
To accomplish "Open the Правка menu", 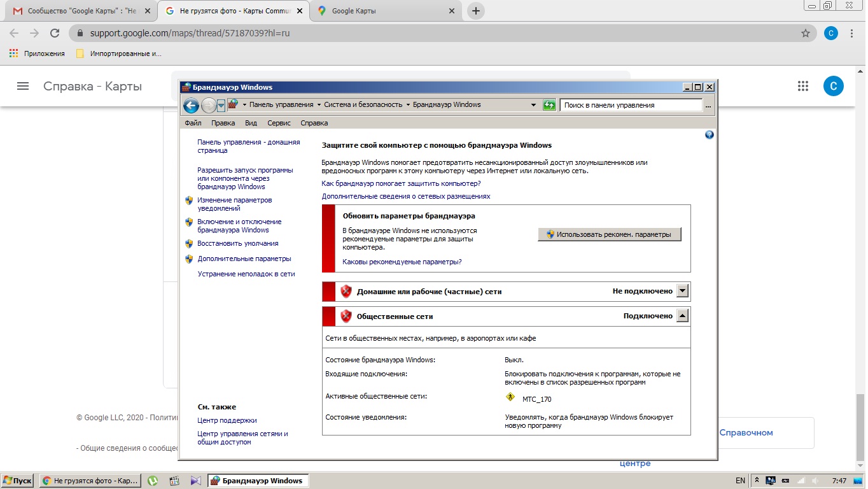I will pos(223,123).
